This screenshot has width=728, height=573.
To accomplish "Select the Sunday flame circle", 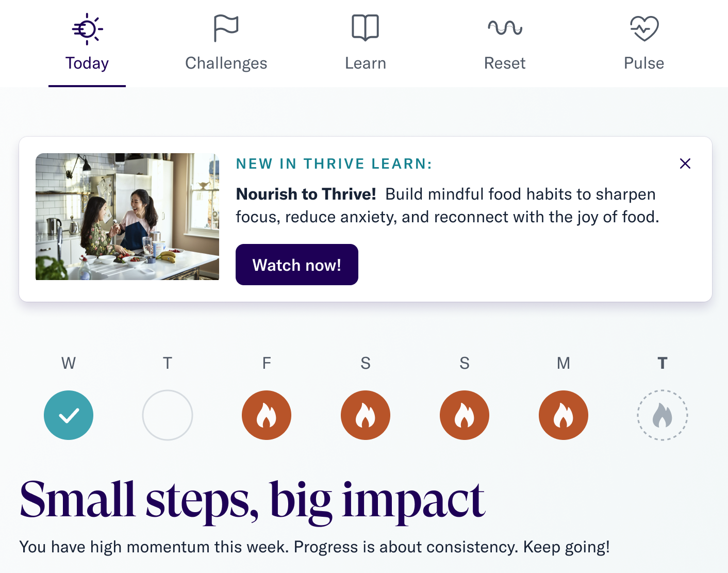I will pyautogui.click(x=465, y=415).
